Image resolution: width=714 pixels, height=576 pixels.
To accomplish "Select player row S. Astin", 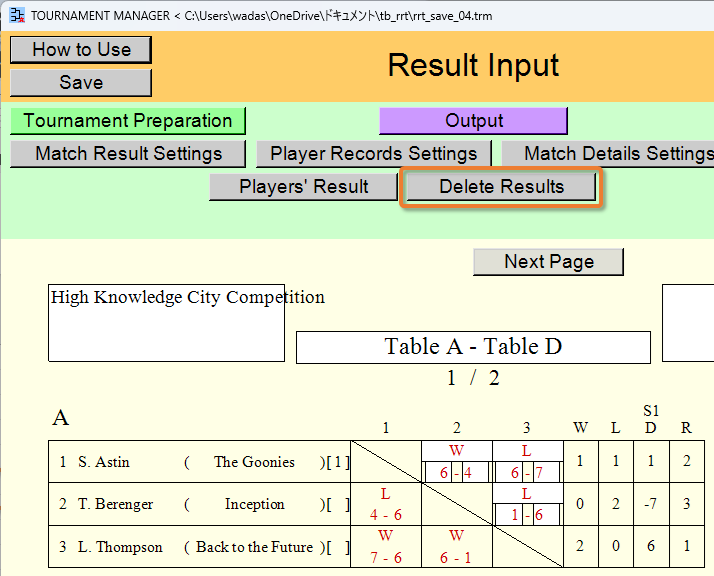I will coord(199,462).
